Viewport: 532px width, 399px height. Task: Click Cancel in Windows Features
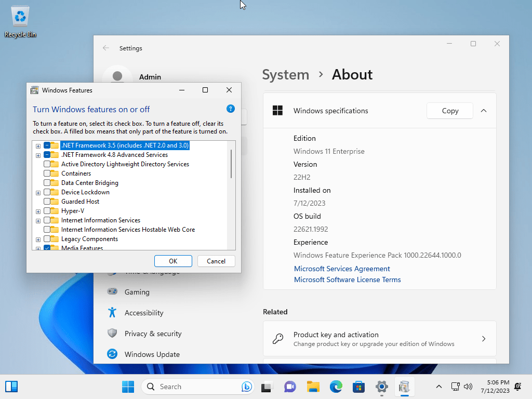(216, 261)
